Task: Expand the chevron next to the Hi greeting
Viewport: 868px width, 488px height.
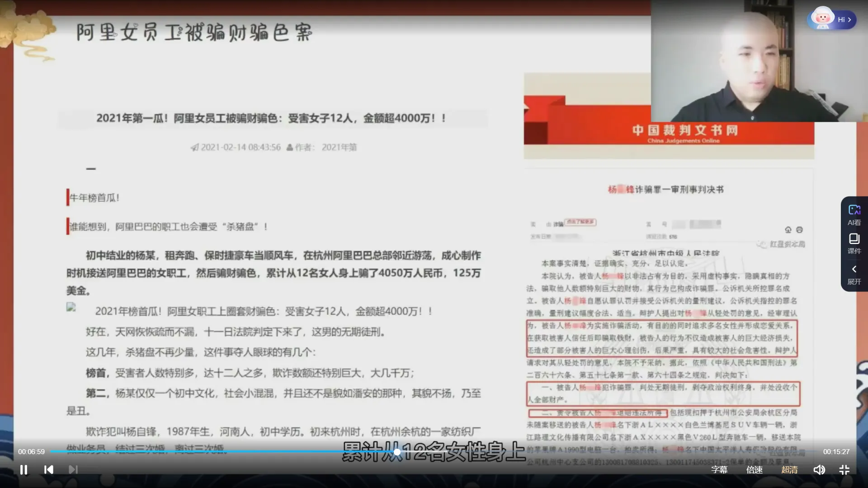Action: click(850, 19)
